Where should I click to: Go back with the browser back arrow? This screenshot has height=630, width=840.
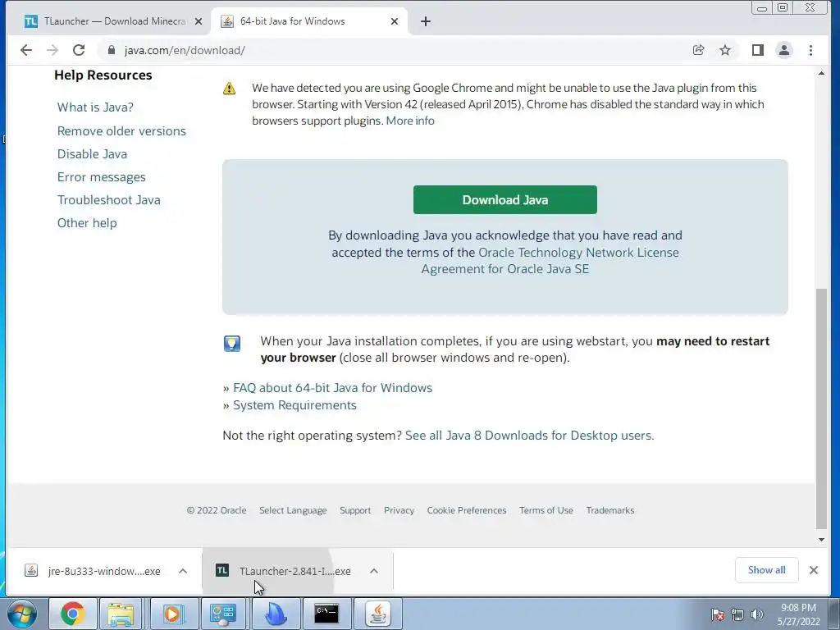tap(25, 50)
